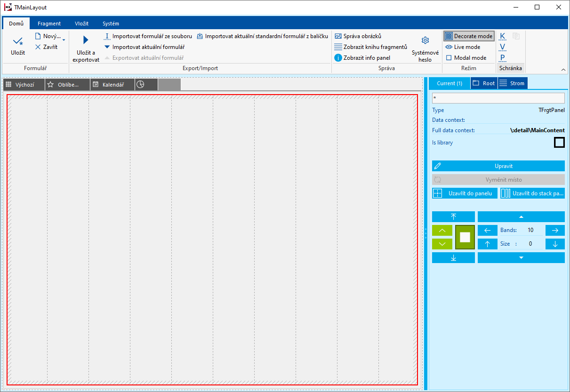
Task: Enable Live mode
Action: [463, 47]
